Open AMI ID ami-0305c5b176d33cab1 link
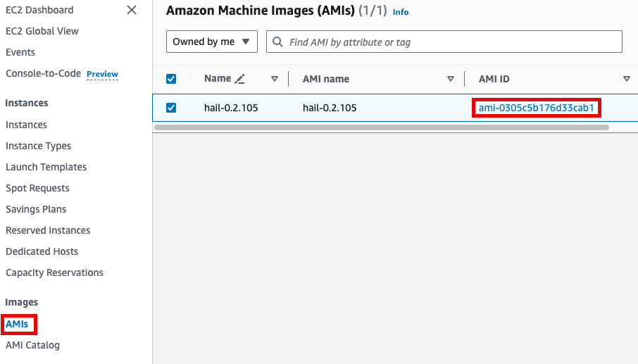The image size is (638, 364). (537, 108)
